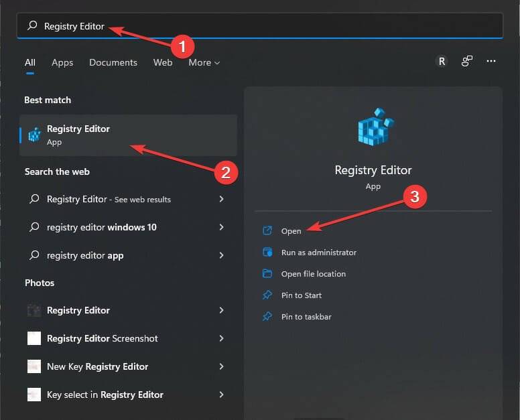
Task: Click the Pin to Start pin icon
Action: point(267,295)
